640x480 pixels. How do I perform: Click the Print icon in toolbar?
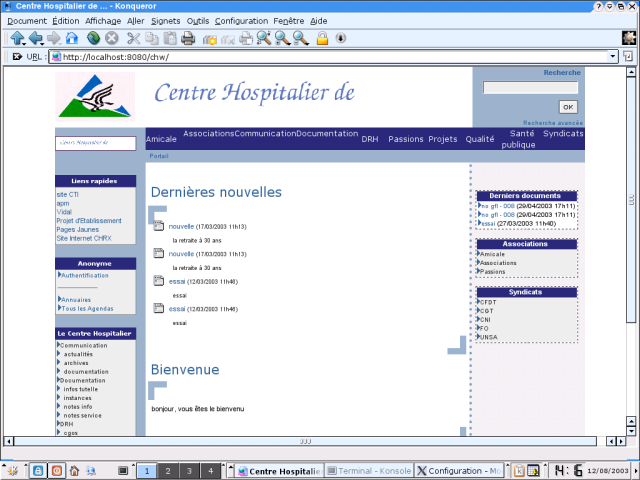click(188, 38)
